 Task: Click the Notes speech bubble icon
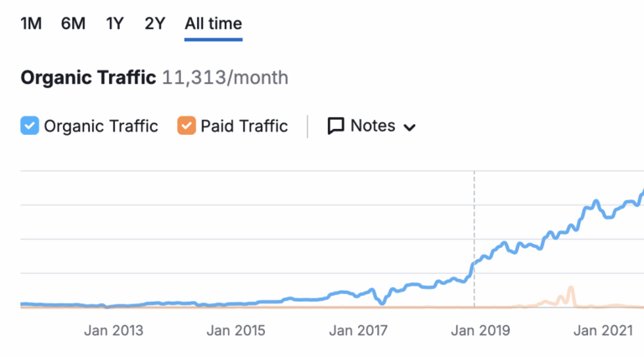click(336, 127)
